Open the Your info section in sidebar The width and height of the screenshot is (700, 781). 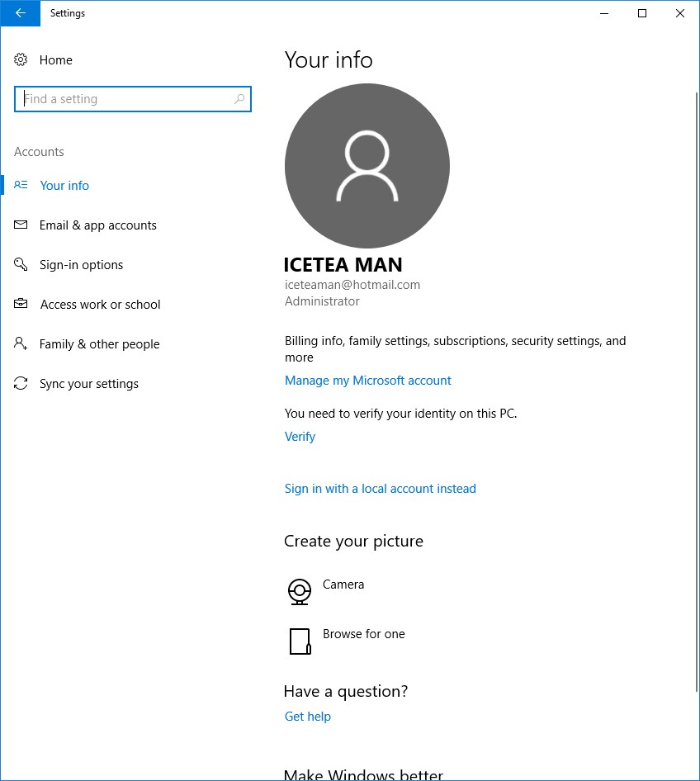coord(64,186)
